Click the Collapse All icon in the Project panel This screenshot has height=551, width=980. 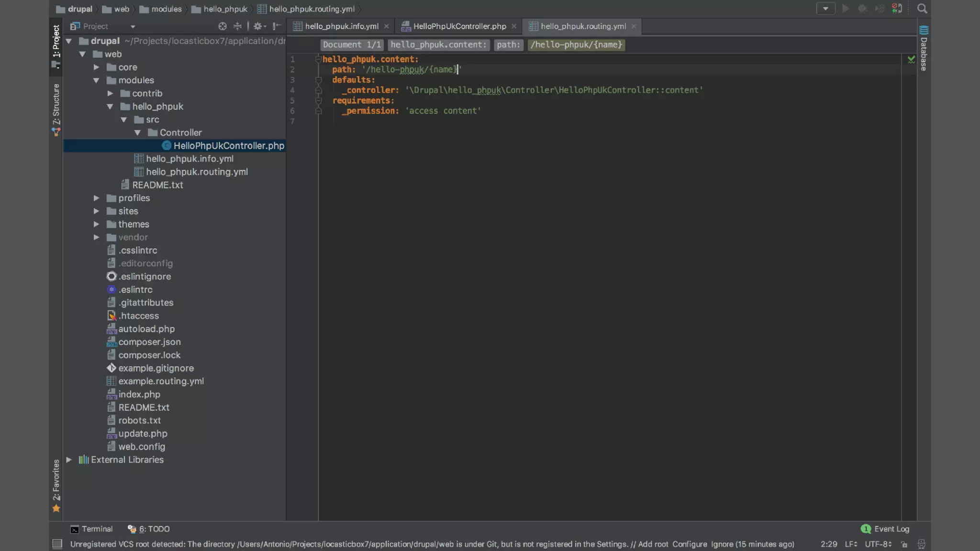pyautogui.click(x=237, y=26)
